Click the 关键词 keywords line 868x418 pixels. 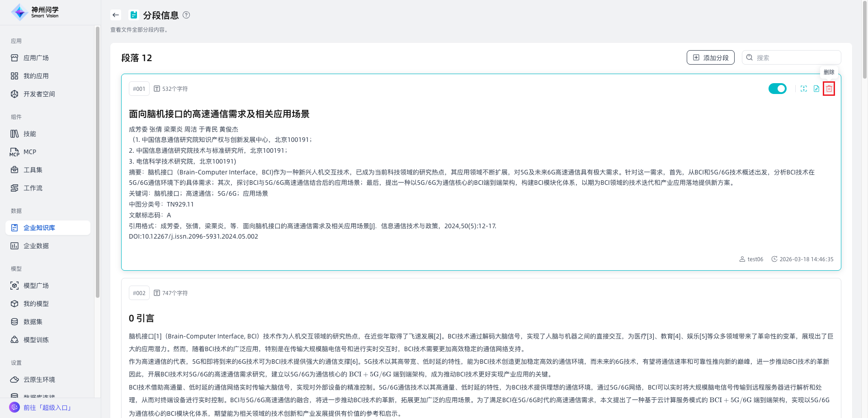(x=198, y=193)
